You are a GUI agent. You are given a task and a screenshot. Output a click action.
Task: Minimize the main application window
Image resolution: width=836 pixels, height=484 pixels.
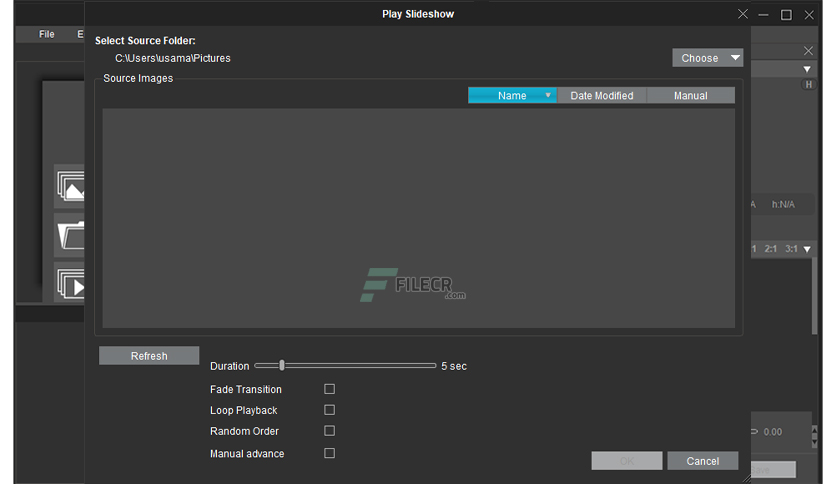tap(763, 15)
